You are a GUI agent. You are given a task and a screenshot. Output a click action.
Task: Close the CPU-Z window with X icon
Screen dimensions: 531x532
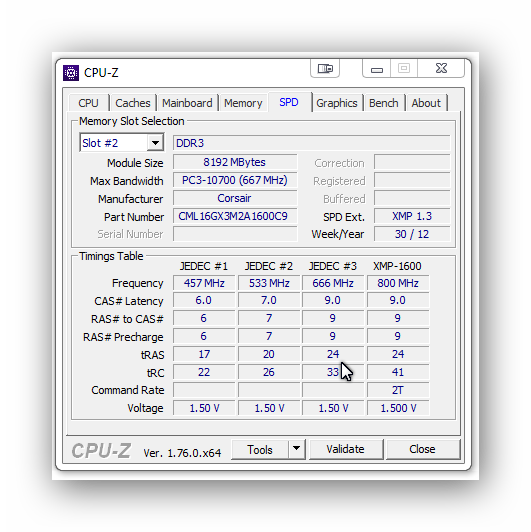click(x=441, y=69)
